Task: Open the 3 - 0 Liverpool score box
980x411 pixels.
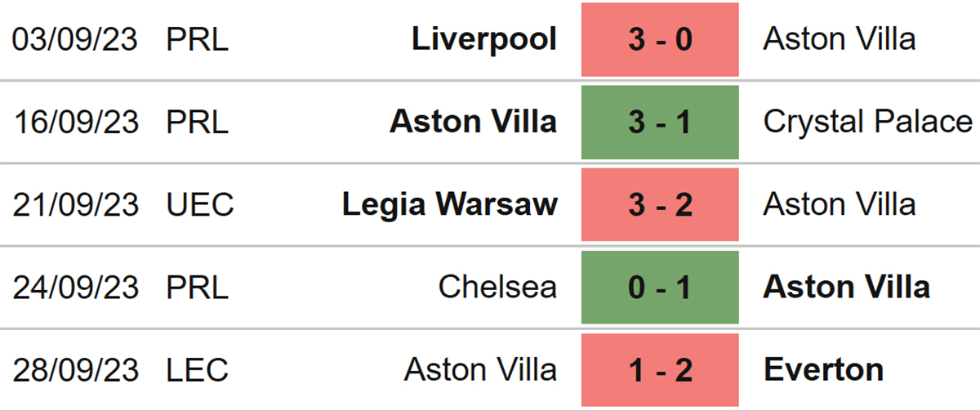Action: [x=660, y=39]
